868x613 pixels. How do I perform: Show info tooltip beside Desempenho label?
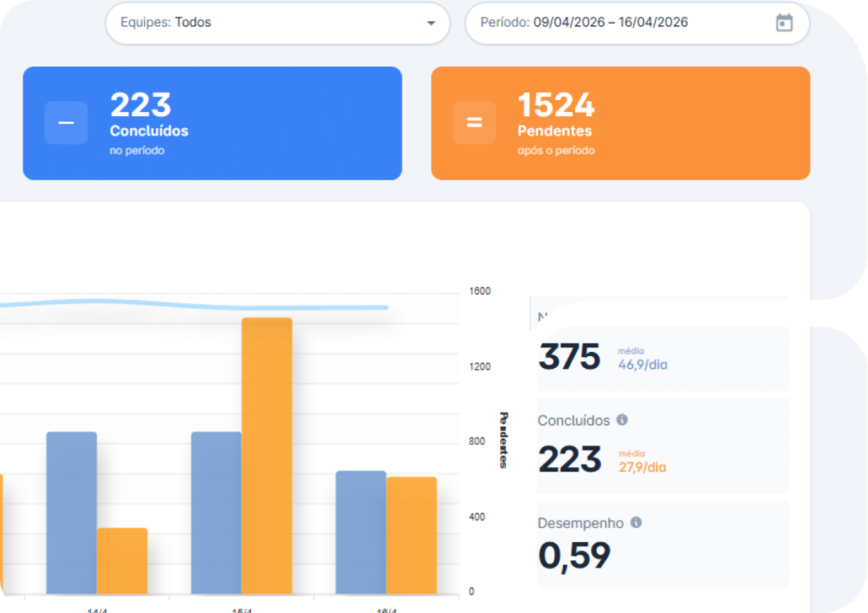click(636, 522)
